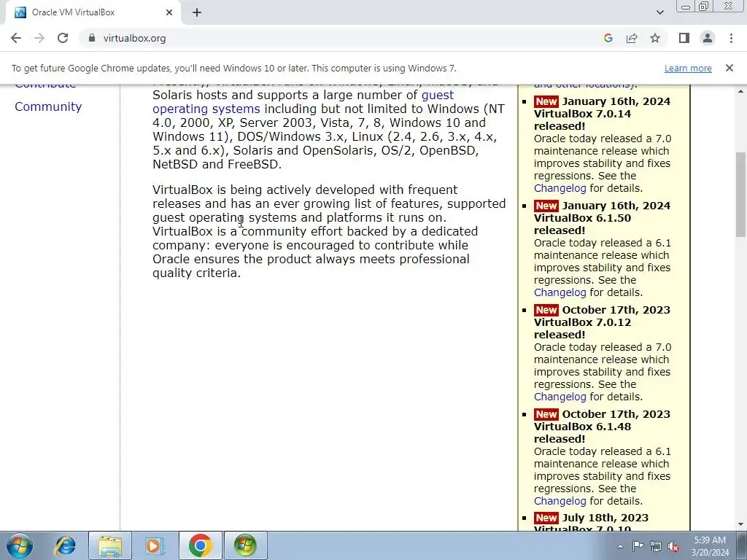Open the network icon in system tray
The height and width of the screenshot is (560, 747).
tap(656, 546)
